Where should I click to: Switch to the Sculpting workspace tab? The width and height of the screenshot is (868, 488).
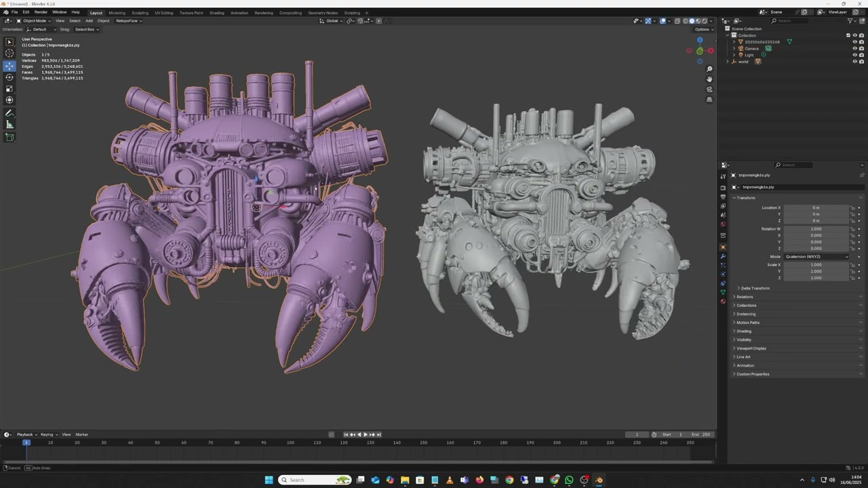140,13
